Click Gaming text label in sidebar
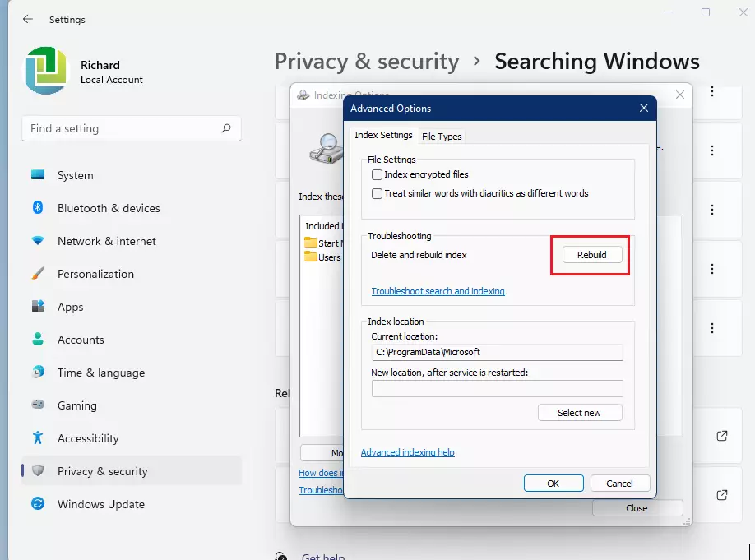This screenshot has width=755, height=560. [x=77, y=405]
